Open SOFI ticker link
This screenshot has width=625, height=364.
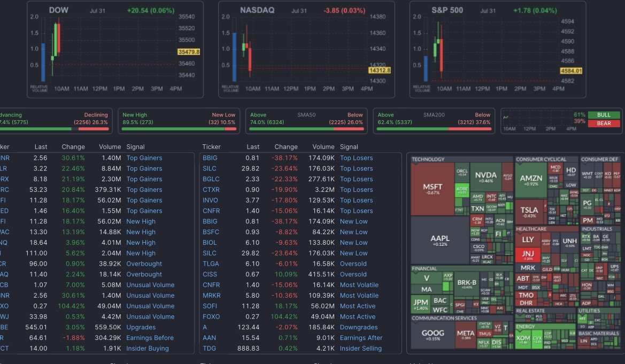(x=210, y=306)
